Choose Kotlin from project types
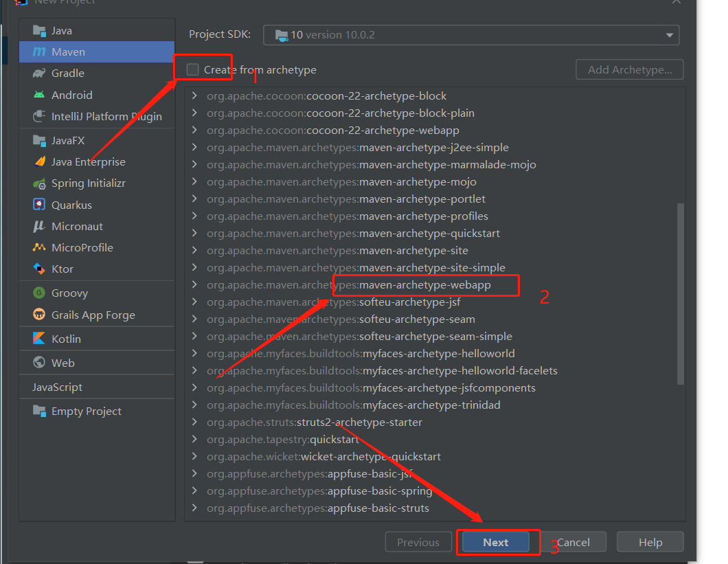The image size is (728, 564). 97,339
